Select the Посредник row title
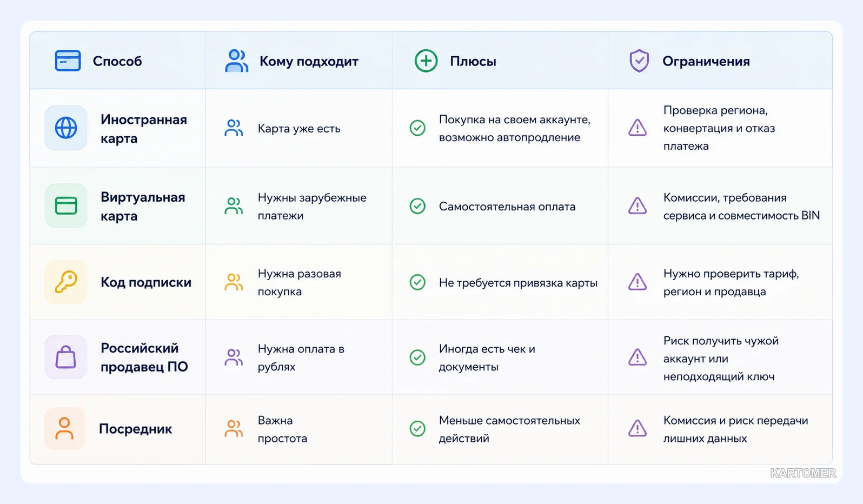Screen dimensions: 863x504 (x=135, y=429)
